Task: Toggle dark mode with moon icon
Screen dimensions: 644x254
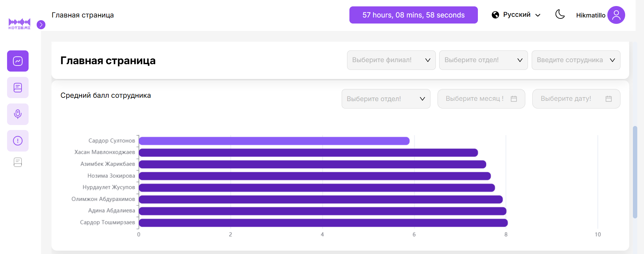Action: tap(560, 14)
